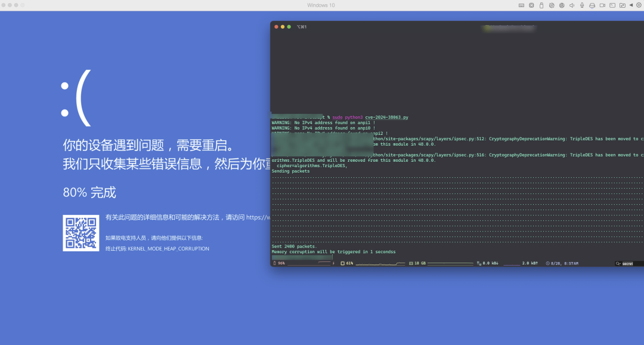Click the ipsec.py:512 CryptographyDeprecationWarning line
644x345 pixels.
(x=507, y=138)
